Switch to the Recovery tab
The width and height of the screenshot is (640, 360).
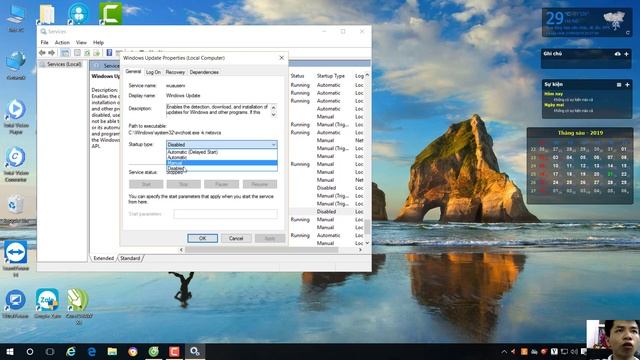click(x=175, y=72)
